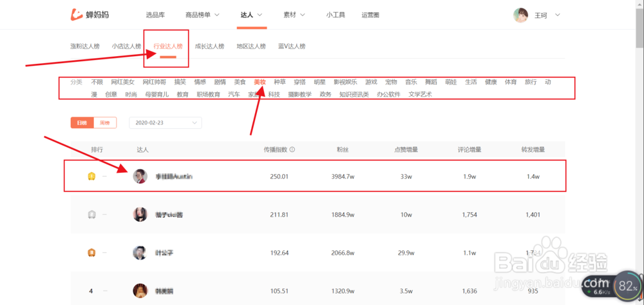
Task: Open the 2020-02-23 date picker
Action: (x=166, y=123)
